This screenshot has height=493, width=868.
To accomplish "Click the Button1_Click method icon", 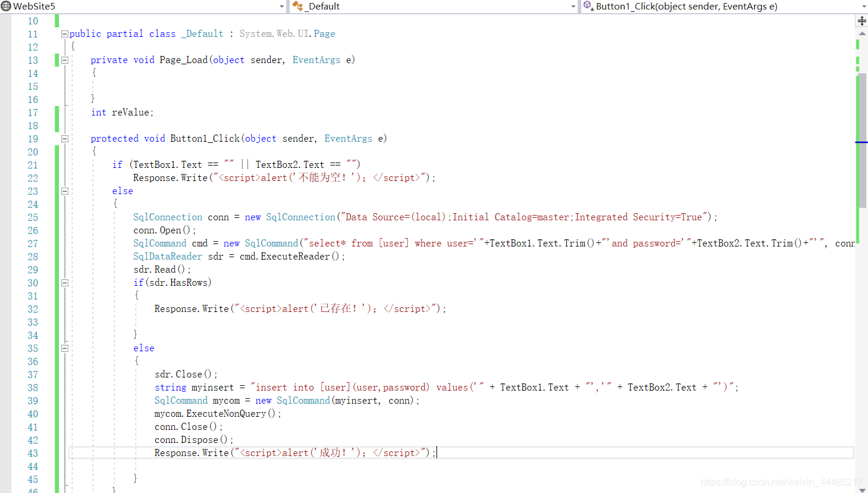I will point(588,5).
